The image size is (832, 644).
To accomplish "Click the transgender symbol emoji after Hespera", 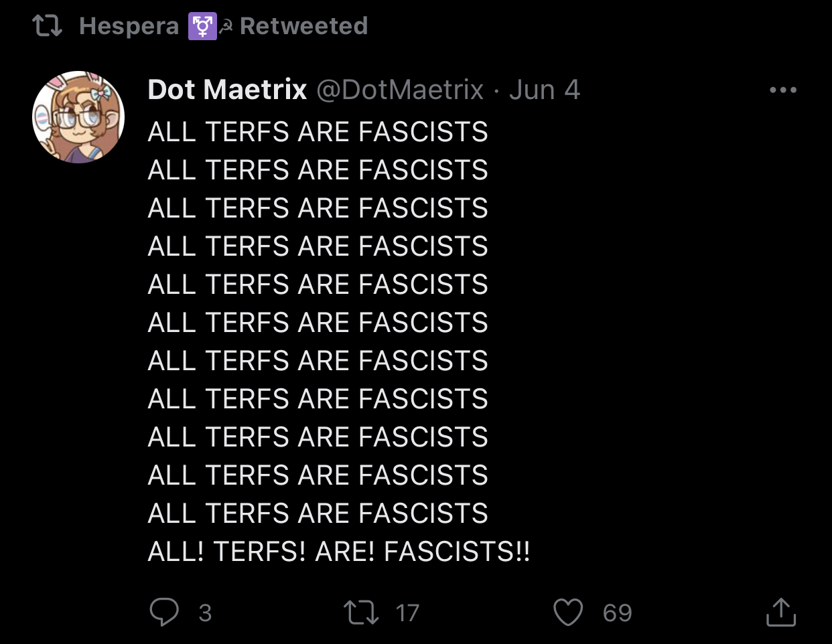I will (202, 27).
